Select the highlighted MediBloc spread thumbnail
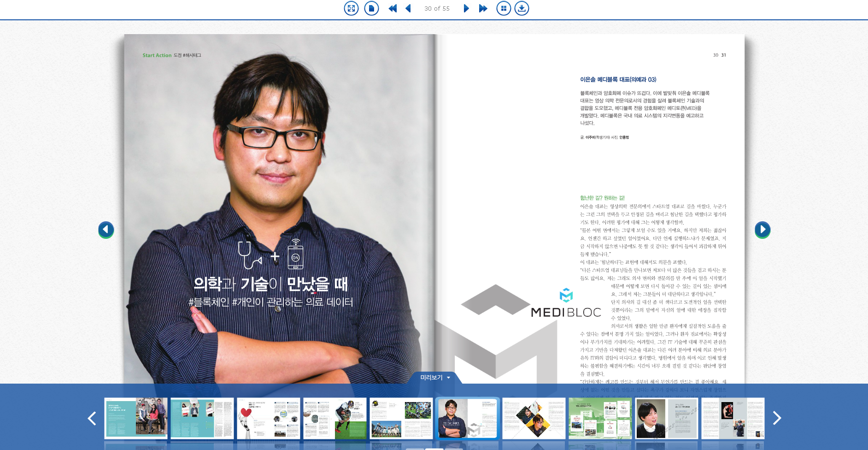Screen dimensions: 868x450 point(467,418)
